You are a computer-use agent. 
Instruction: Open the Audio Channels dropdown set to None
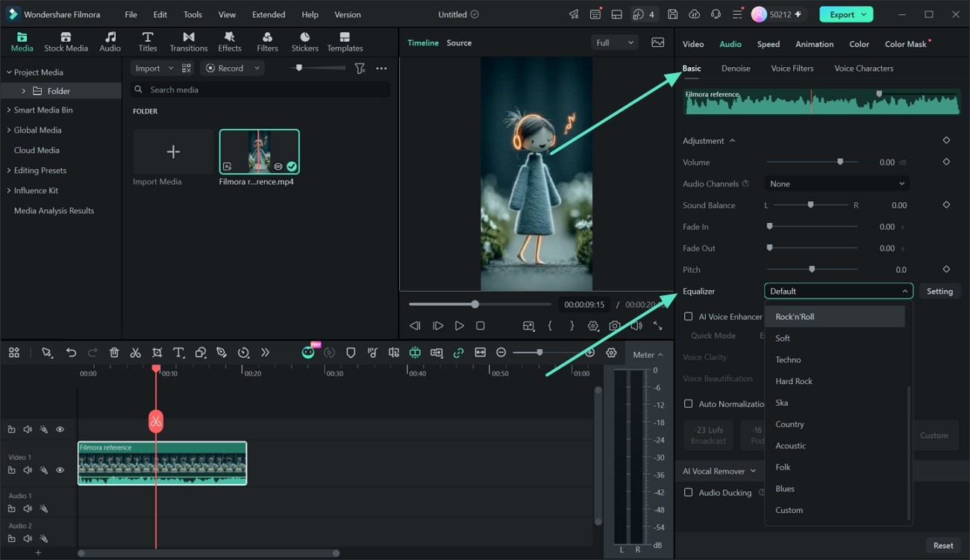837,183
